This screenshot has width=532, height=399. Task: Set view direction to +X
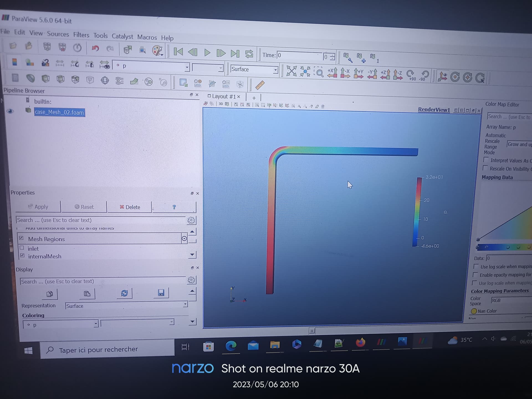point(332,73)
